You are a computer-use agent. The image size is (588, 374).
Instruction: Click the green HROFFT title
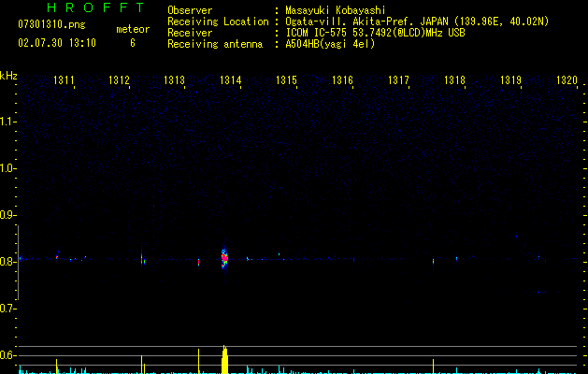click(95, 7)
